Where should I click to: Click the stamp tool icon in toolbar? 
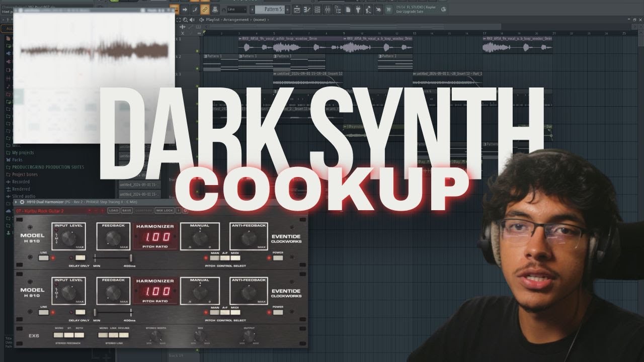(x=214, y=9)
